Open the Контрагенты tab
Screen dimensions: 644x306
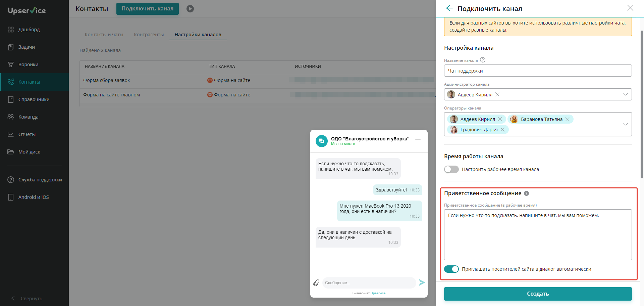[x=149, y=35]
